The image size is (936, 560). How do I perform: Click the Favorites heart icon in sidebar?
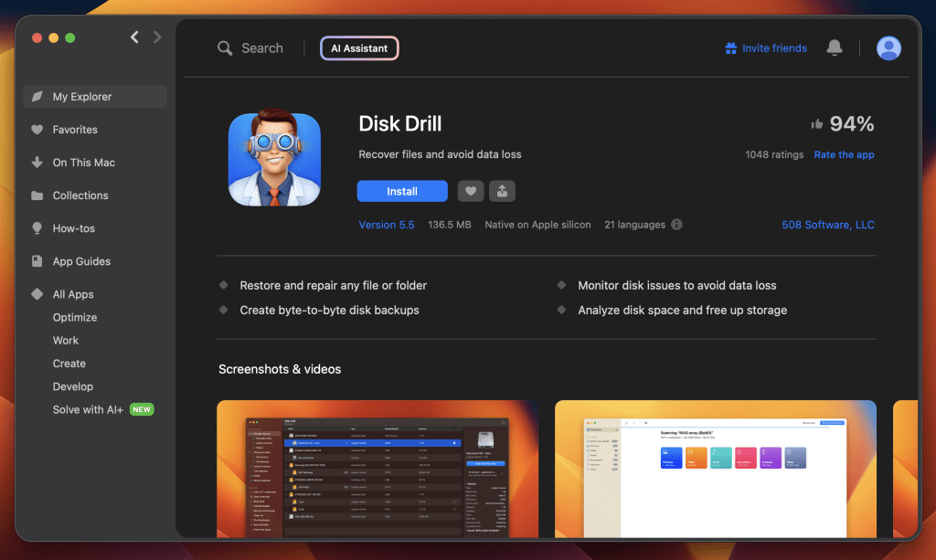point(37,130)
